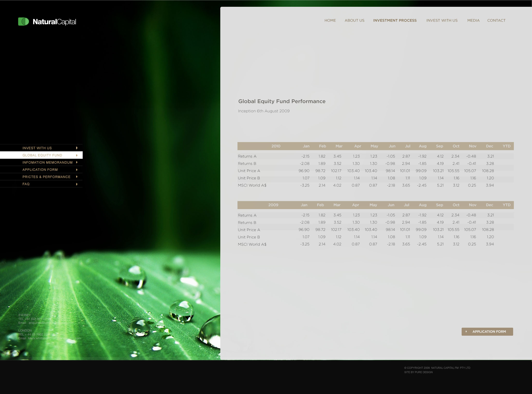Click the arrow beside Prictes & Performance
This screenshot has width=532, height=394.
click(77, 177)
